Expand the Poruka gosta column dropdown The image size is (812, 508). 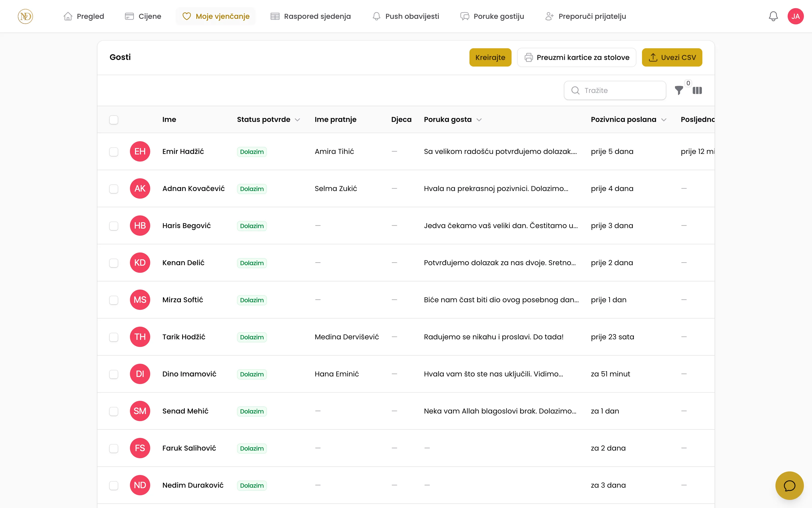[479, 120]
